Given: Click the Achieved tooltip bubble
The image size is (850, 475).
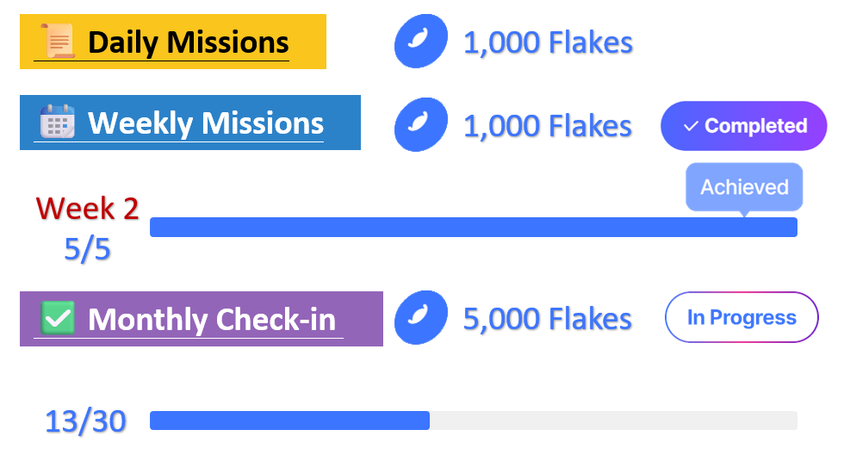Looking at the screenshot, I should tap(744, 187).
